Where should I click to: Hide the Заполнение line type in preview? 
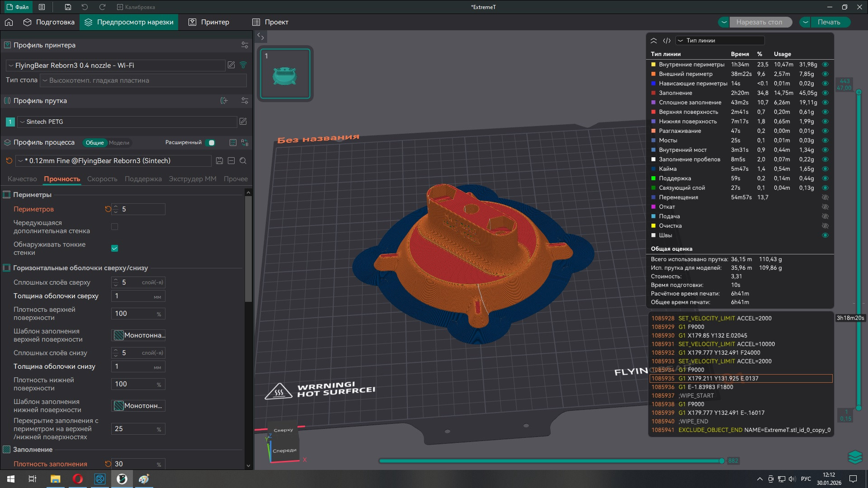[825, 93]
